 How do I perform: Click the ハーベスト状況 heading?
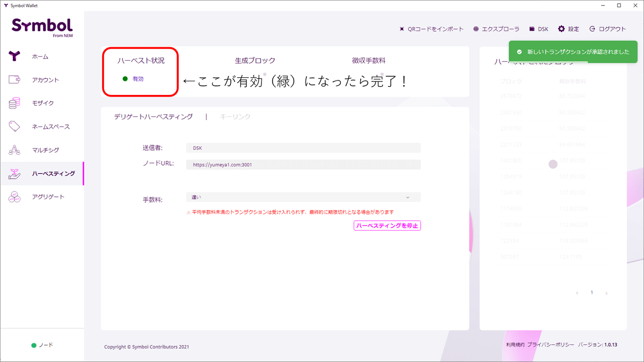[141, 61]
